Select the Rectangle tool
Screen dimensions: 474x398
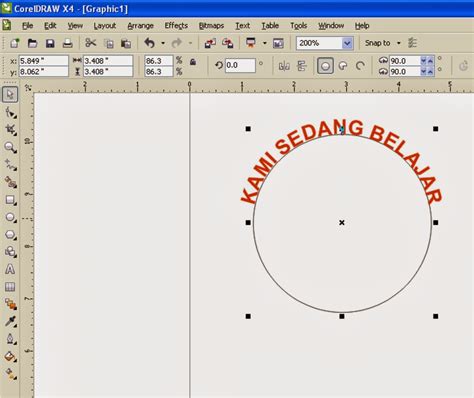tap(10, 200)
